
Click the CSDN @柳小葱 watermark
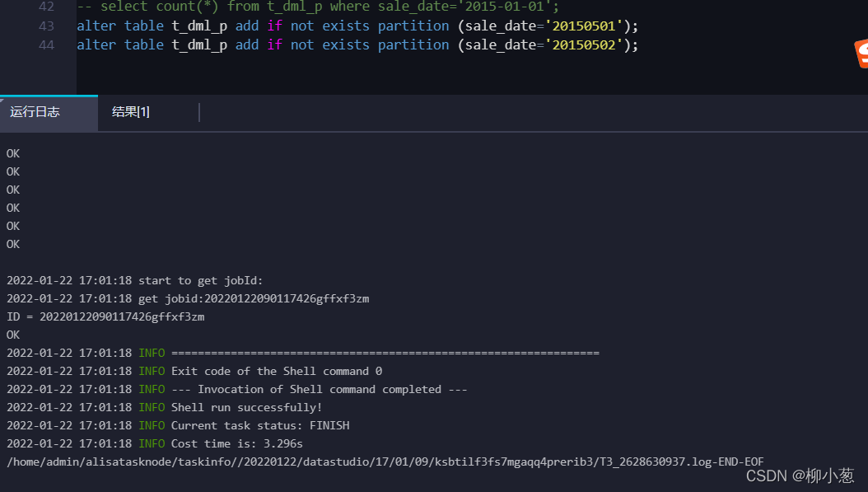(800, 476)
